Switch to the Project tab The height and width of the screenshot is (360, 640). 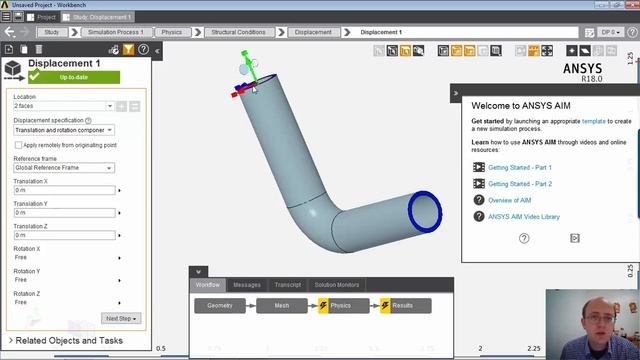[x=42, y=17]
